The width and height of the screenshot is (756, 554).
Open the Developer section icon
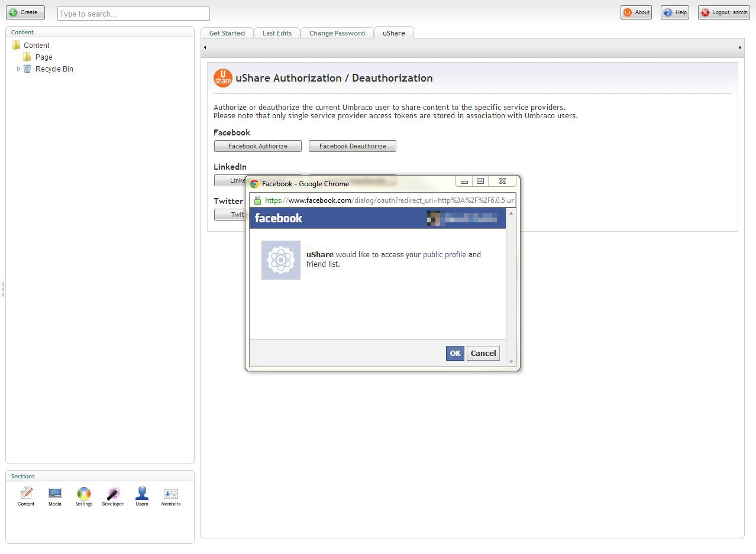[113, 497]
